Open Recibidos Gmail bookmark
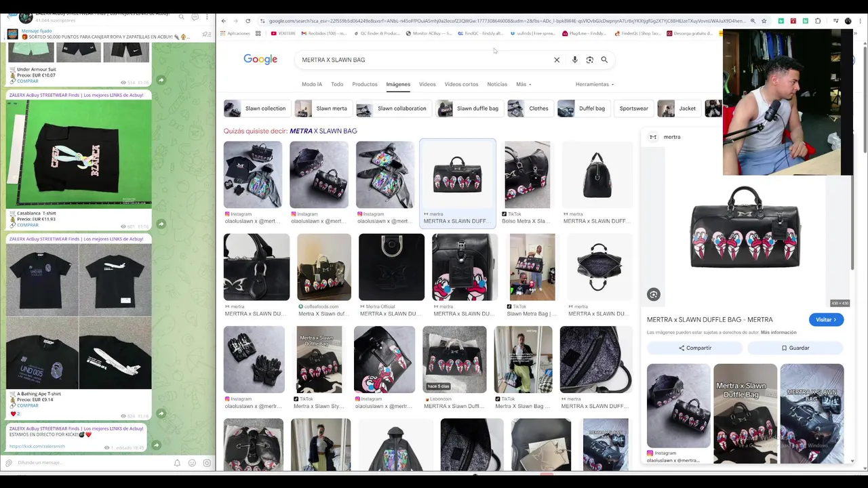The height and width of the screenshot is (488, 868). (323, 33)
